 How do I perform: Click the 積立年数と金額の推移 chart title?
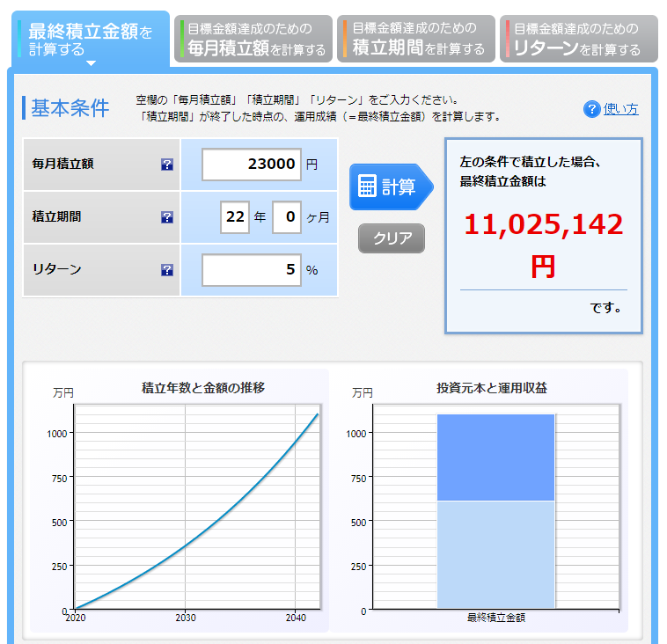tap(203, 388)
